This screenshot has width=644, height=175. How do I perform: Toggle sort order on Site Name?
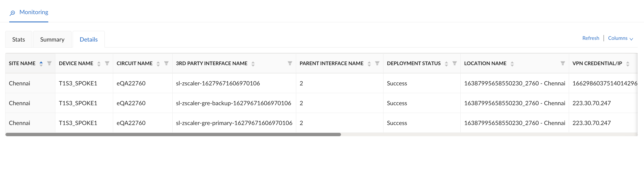tap(41, 64)
